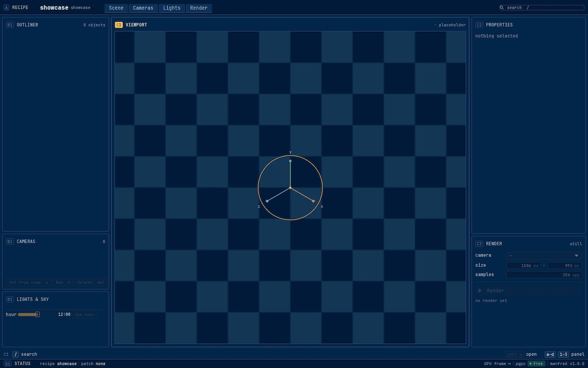This screenshot has width=588, height=368.
Task: Click the search magnifier icon
Action: [502, 8]
